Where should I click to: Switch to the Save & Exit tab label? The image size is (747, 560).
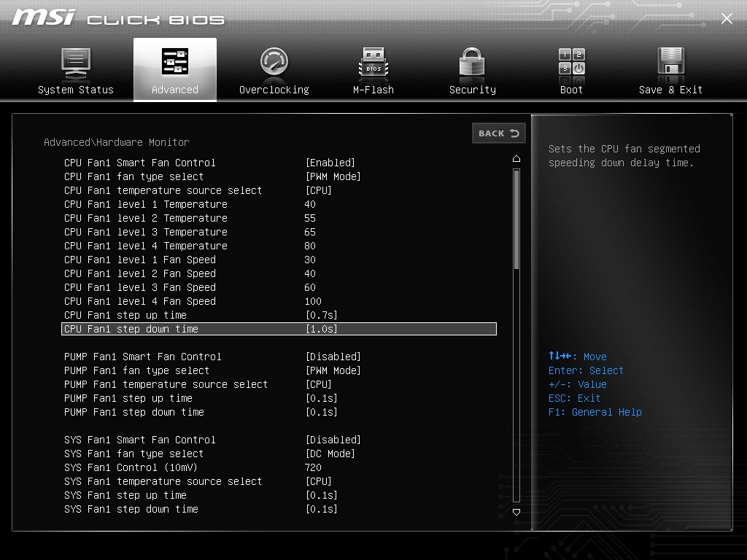click(x=671, y=90)
